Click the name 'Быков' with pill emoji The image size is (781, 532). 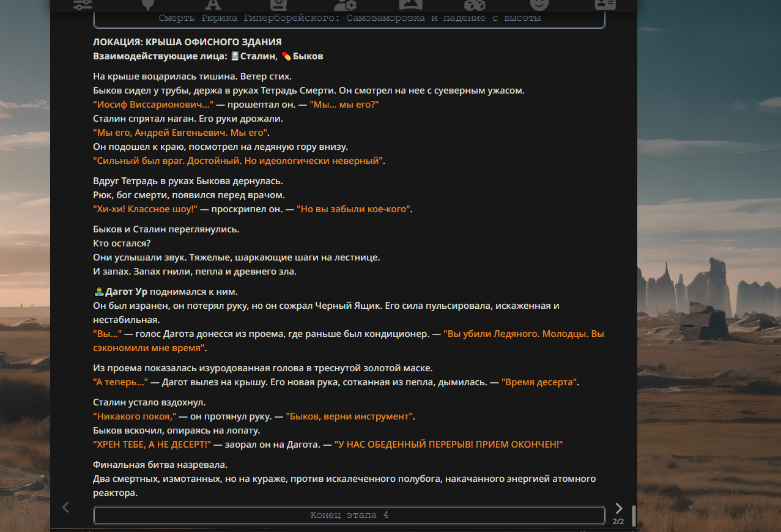pyautogui.click(x=308, y=56)
